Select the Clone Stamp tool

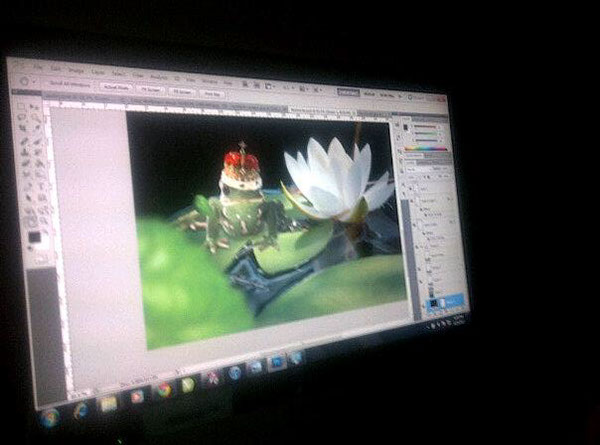(25, 152)
